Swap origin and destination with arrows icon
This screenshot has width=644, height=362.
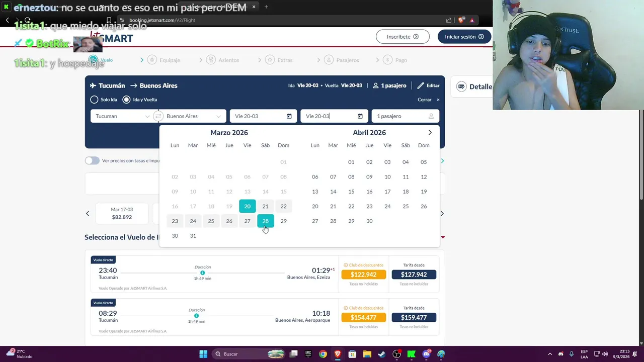click(x=158, y=116)
